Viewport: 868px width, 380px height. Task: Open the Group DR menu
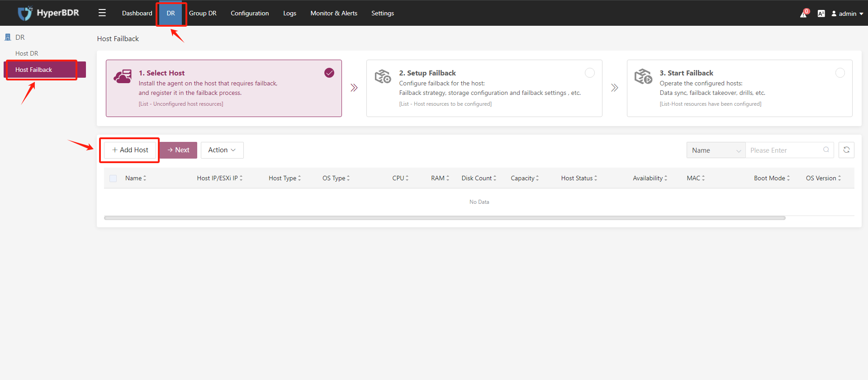pos(203,13)
